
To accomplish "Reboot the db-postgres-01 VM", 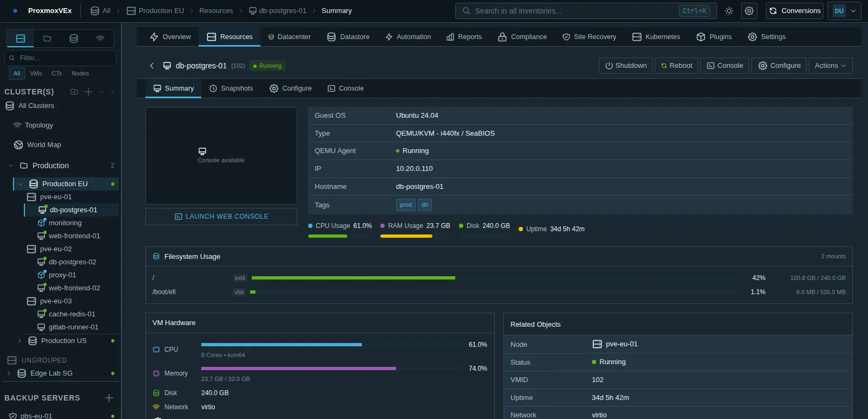I will pyautogui.click(x=676, y=66).
